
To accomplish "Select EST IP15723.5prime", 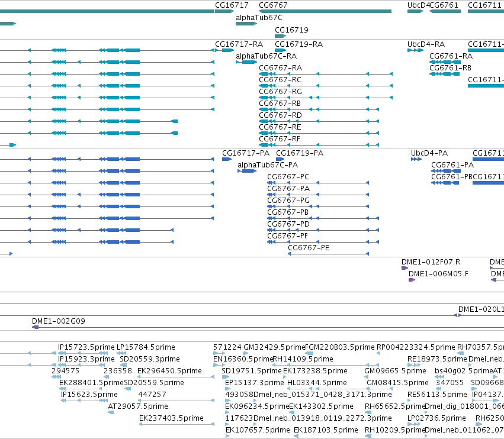I will pyautogui.click(x=86, y=347).
